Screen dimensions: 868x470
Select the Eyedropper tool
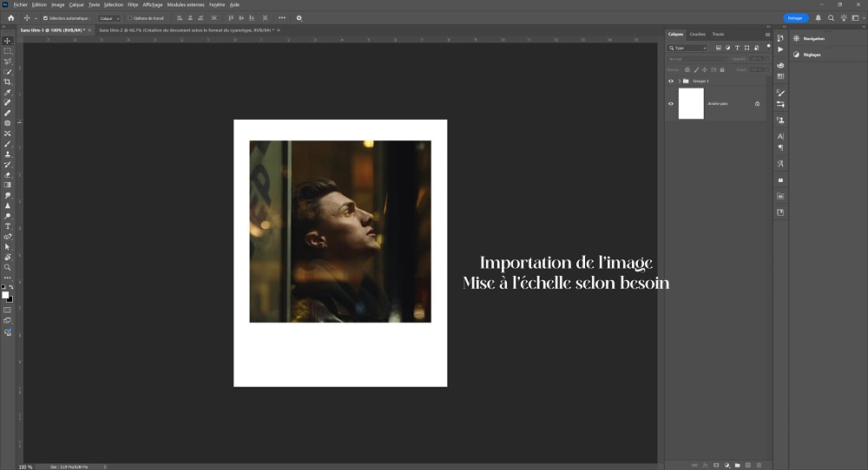coord(8,92)
